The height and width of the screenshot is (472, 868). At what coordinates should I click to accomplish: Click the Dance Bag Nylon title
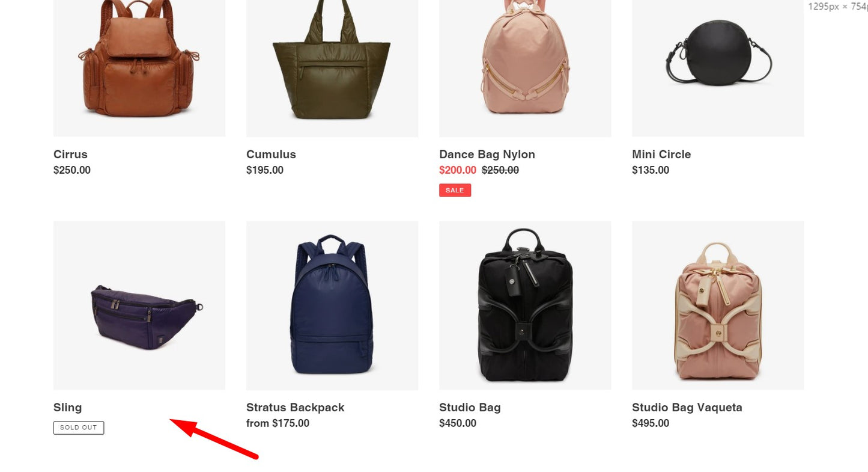(487, 155)
